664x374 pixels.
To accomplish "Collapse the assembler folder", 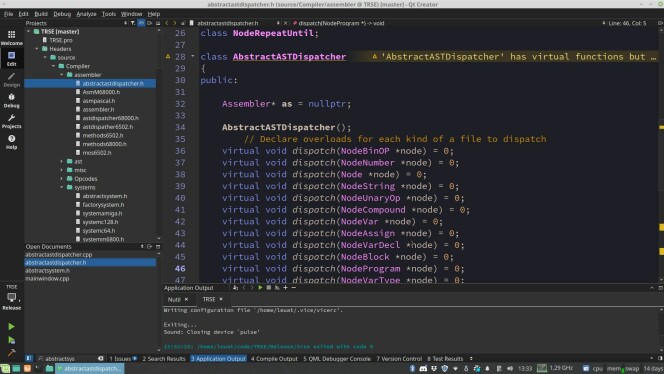I will [x=62, y=75].
